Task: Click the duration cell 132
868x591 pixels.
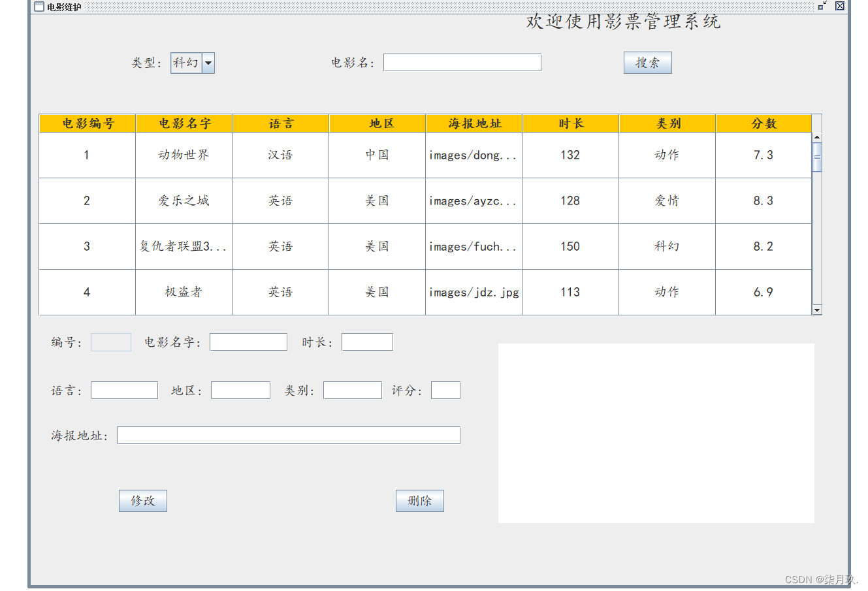Action: (x=570, y=155)
